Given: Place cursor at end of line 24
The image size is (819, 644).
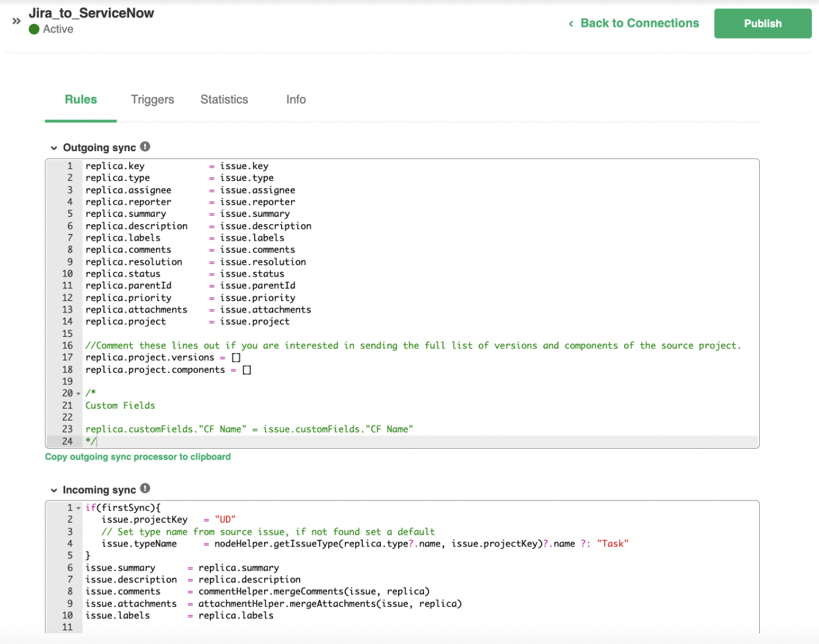Looking at the screenshot, I should coord(97,441).
